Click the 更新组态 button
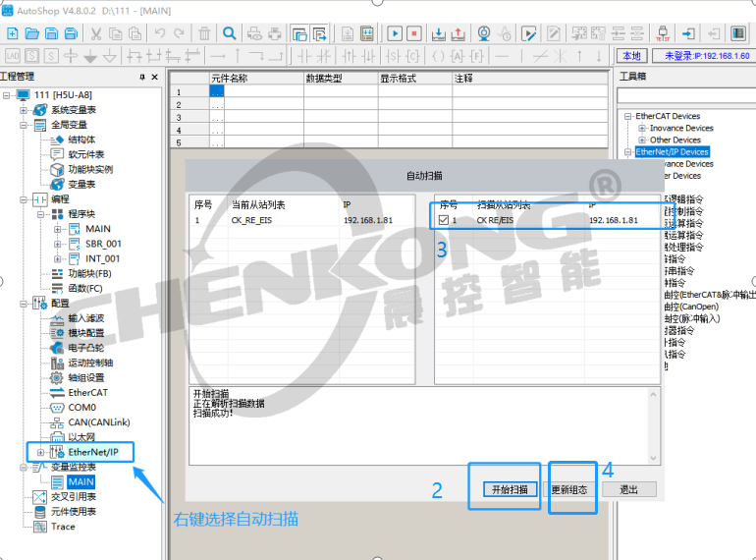Viewport: 756px width, 560px height. coord(569,489)
